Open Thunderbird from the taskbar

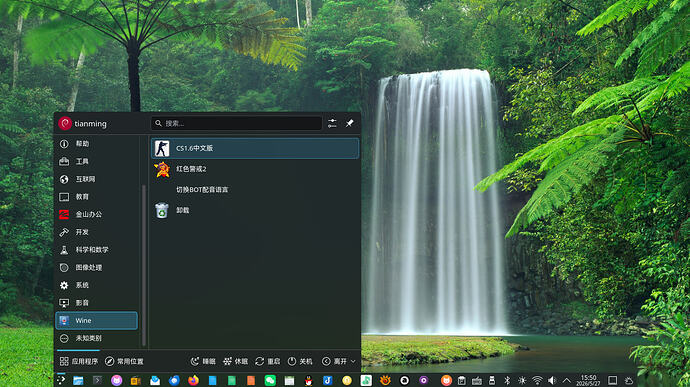click(x=174, y=380)
